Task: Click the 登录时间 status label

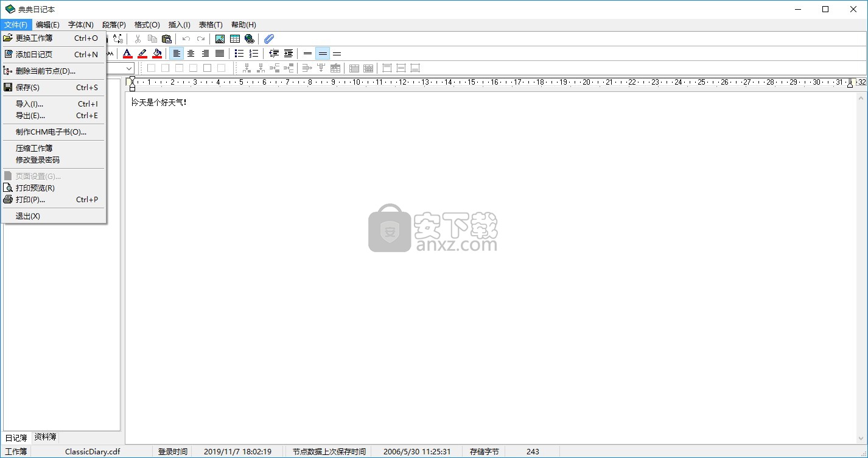Action: (x=173, y=452)
